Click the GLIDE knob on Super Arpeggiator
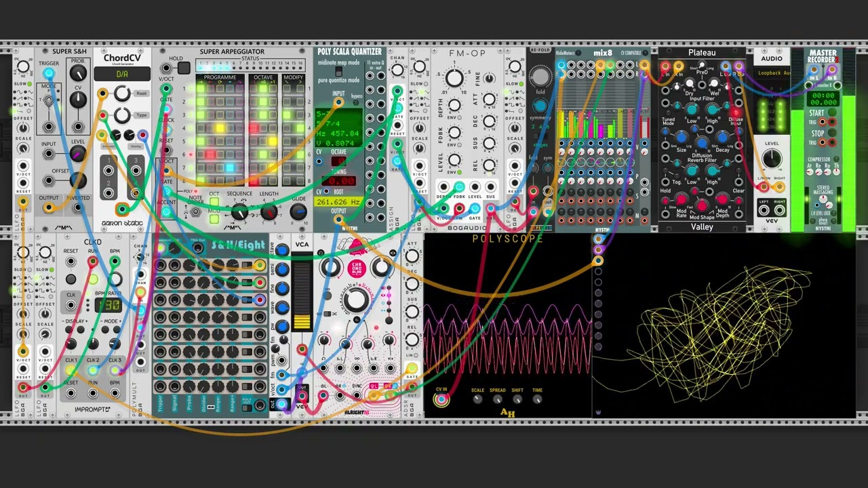This screenshot has height=488, width=868. (x=298, y=212)
